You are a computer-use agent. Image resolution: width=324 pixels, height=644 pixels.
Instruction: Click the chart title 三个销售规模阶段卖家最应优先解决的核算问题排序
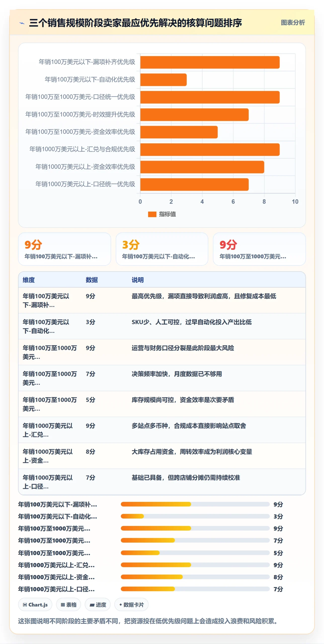click(135, 23)
